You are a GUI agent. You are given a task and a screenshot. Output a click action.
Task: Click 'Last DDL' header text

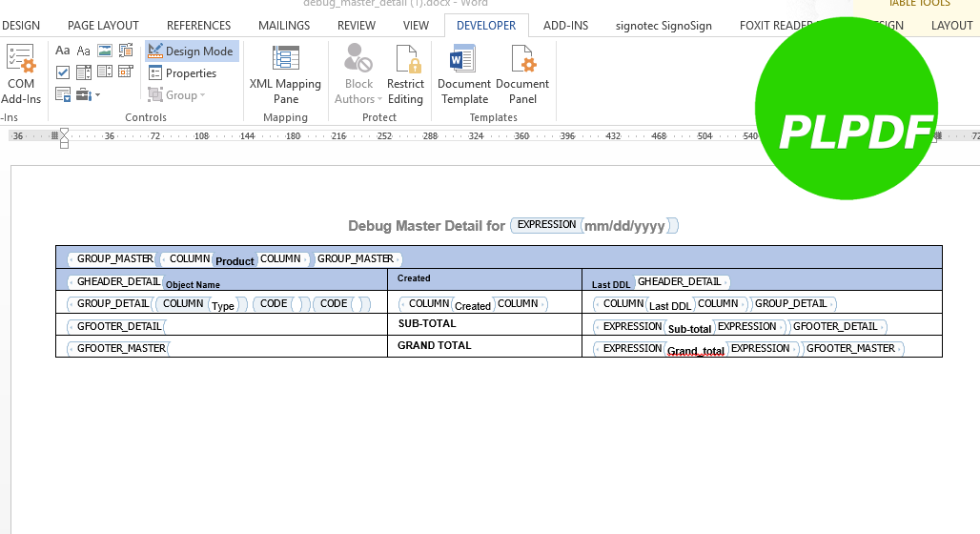pyautogui.click(x=611, y=284)
